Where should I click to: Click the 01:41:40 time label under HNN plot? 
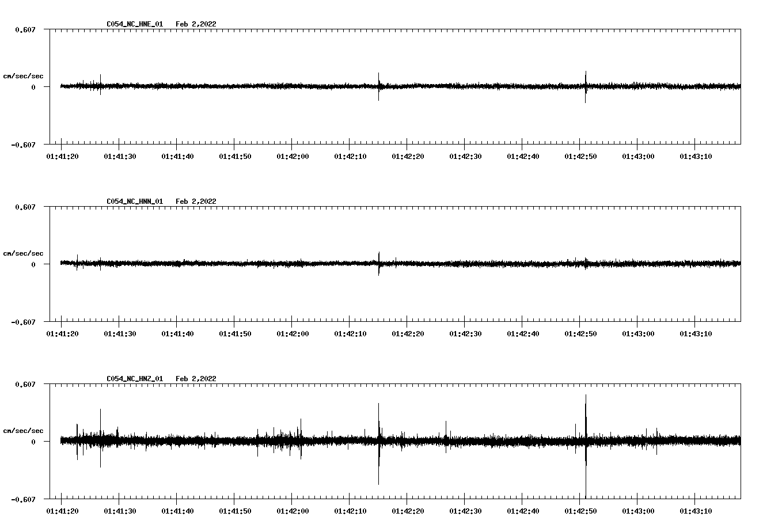point(177,334)
